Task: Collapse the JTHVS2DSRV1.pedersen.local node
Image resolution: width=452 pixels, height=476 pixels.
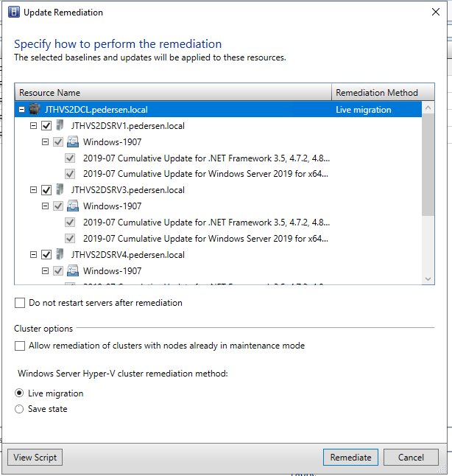Action: pyautogui.click(x=33, y=125)
